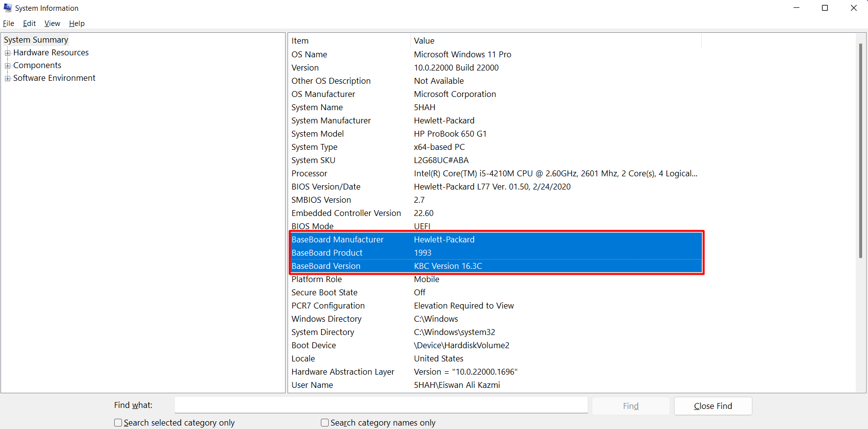Select the Embedded Controller Version row
This screenshot has height=429, width=868.
496,213
